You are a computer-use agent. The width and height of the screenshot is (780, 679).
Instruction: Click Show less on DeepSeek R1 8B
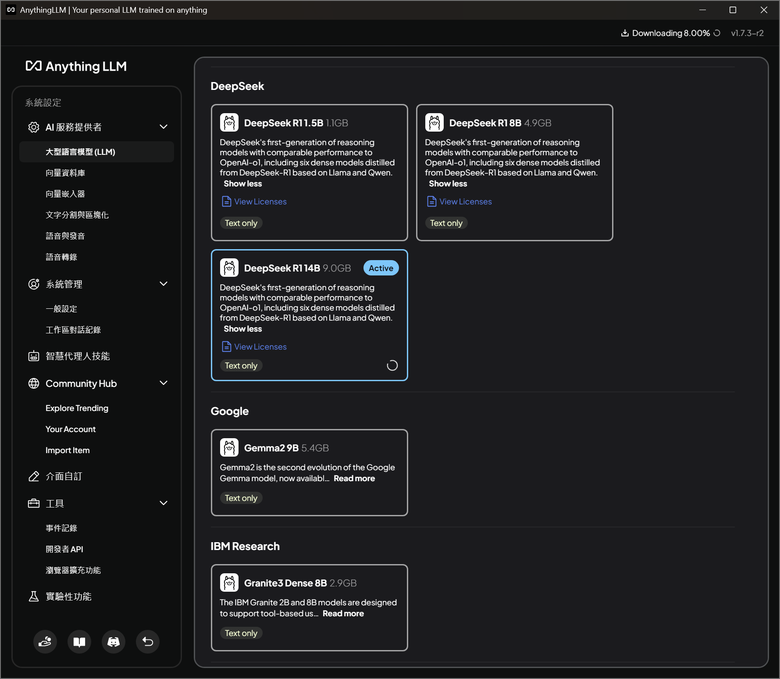pyautogui.click(x=448, y=184)
